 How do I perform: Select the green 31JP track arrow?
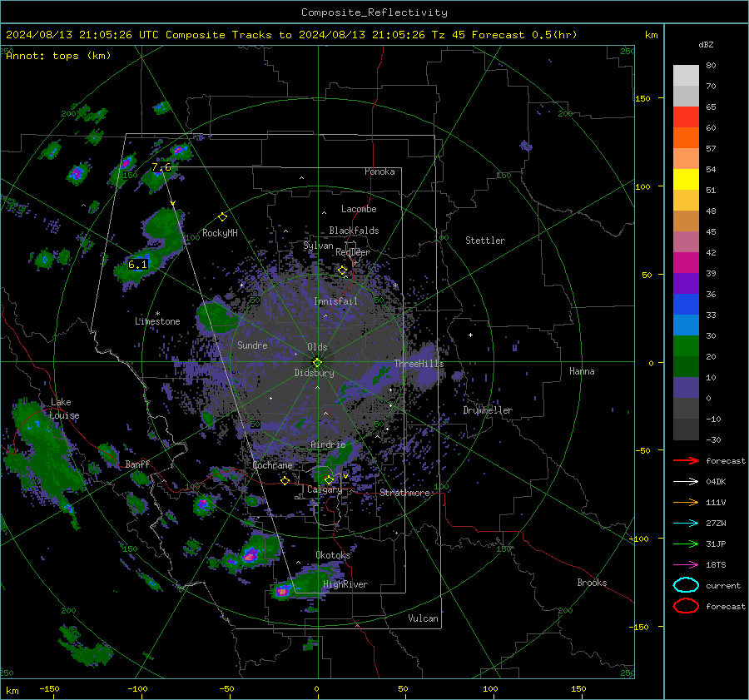click(x=686, y=544)
